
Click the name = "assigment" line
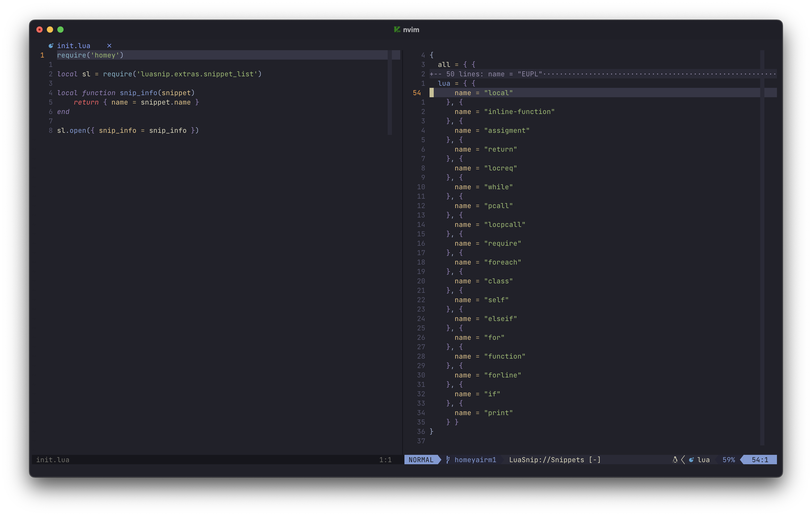tap(492, 130)
